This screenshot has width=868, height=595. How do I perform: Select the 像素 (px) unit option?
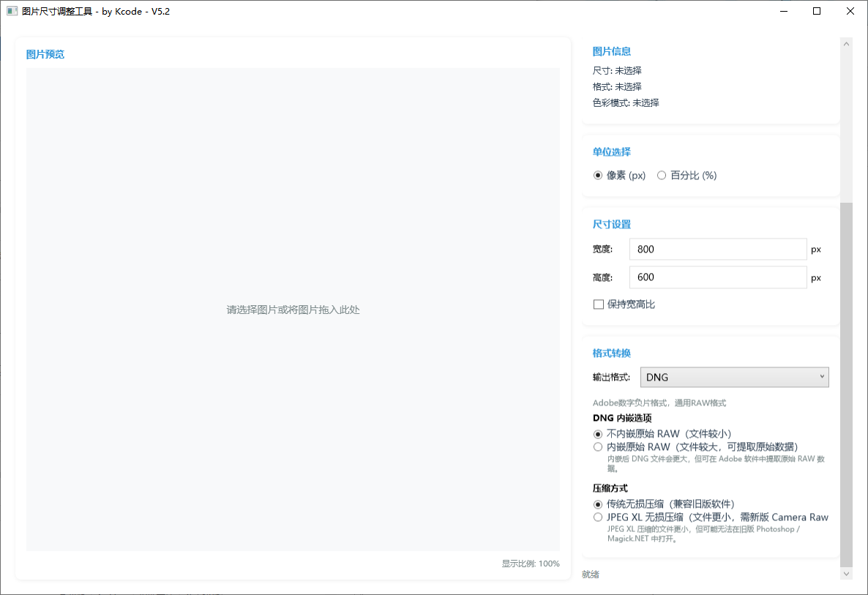pyautogui.click(x=598, y=175)
